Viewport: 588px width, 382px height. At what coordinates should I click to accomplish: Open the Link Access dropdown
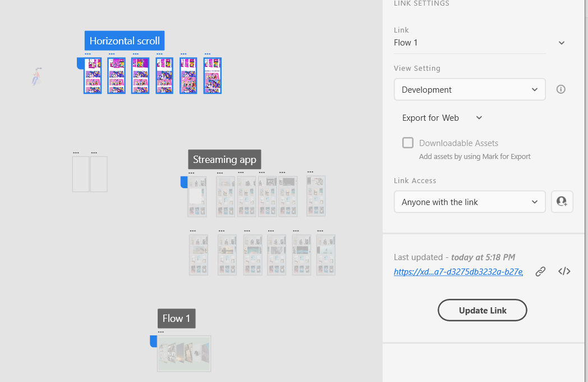pos(470,202)
